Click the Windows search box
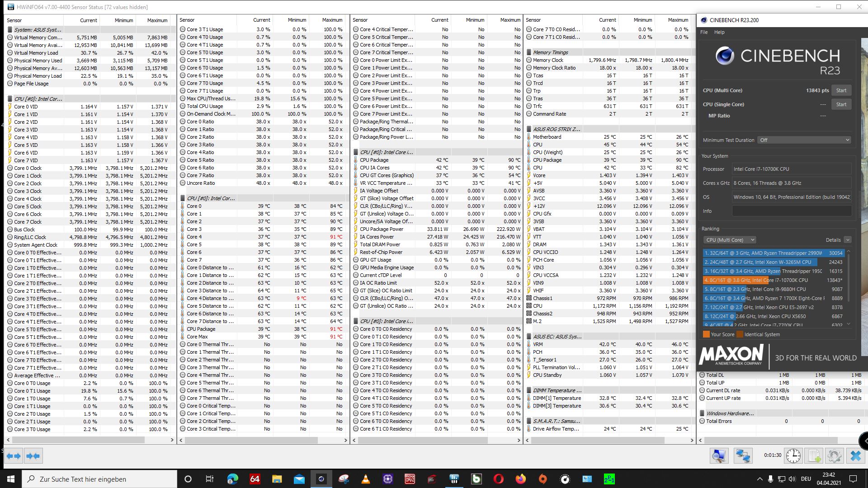868x488 pixels. 99,479
